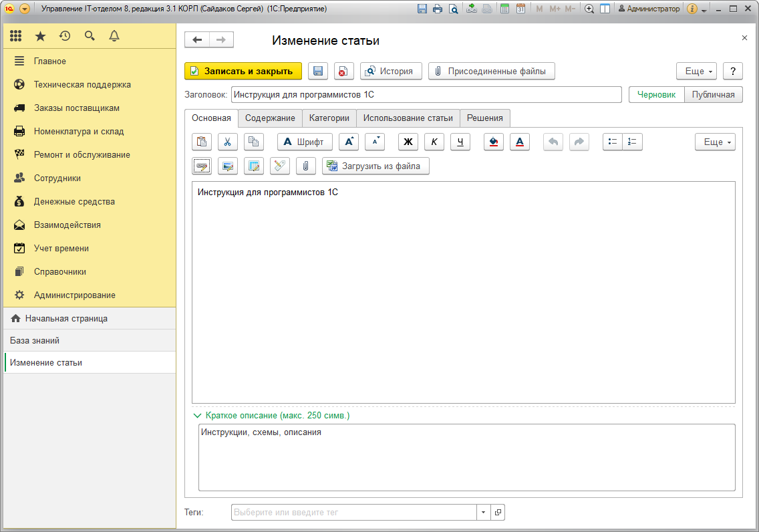Decrease font size icon

pos(375,142)
